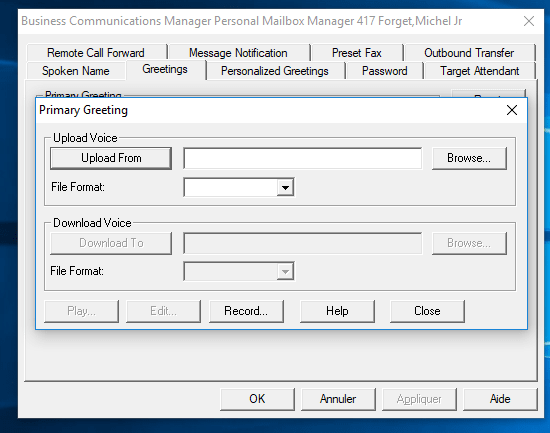Focus the Upload Voice file path field

tap(303, 158)
